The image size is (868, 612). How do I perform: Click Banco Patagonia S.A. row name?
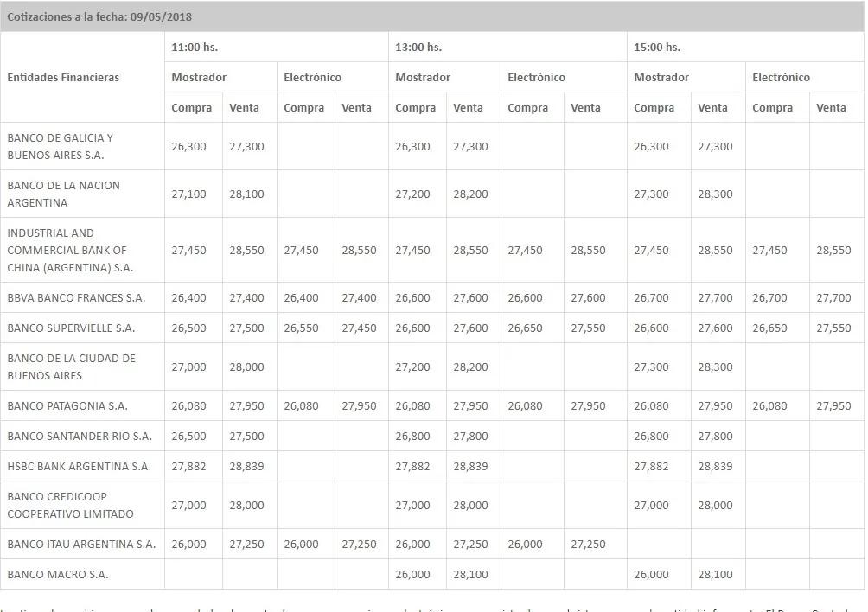coord(67,406)
